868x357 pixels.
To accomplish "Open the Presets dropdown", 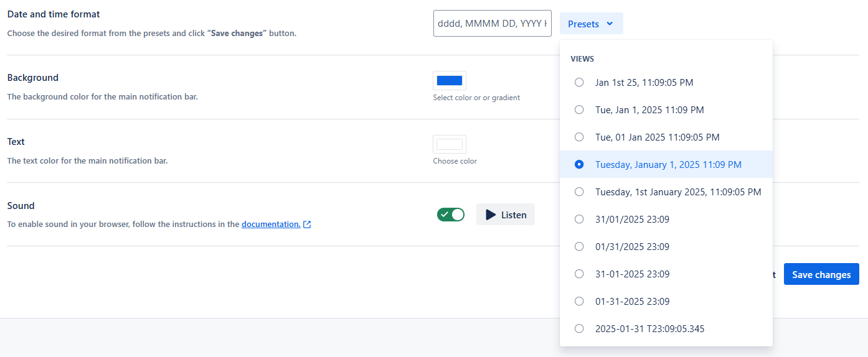I will pos(591,24).
